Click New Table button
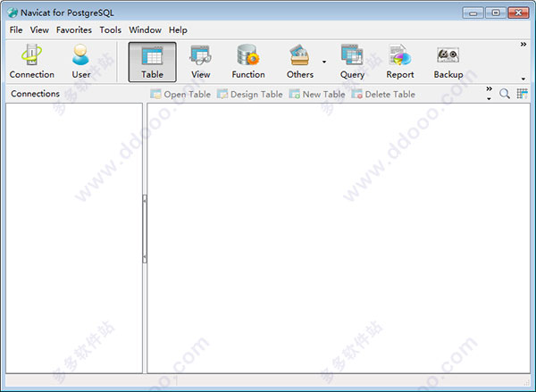This screenshot has width=536, height=392. click(x=317, y=94)
